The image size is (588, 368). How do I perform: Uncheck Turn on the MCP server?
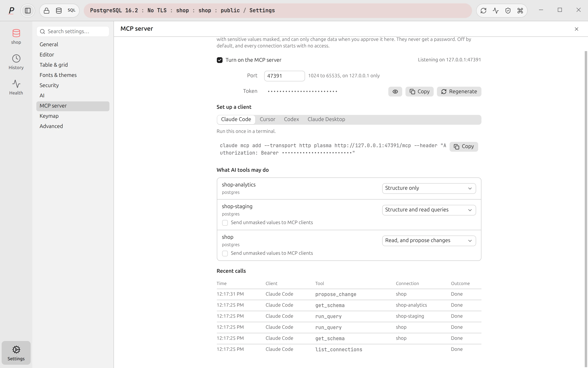tap(220, 60)
